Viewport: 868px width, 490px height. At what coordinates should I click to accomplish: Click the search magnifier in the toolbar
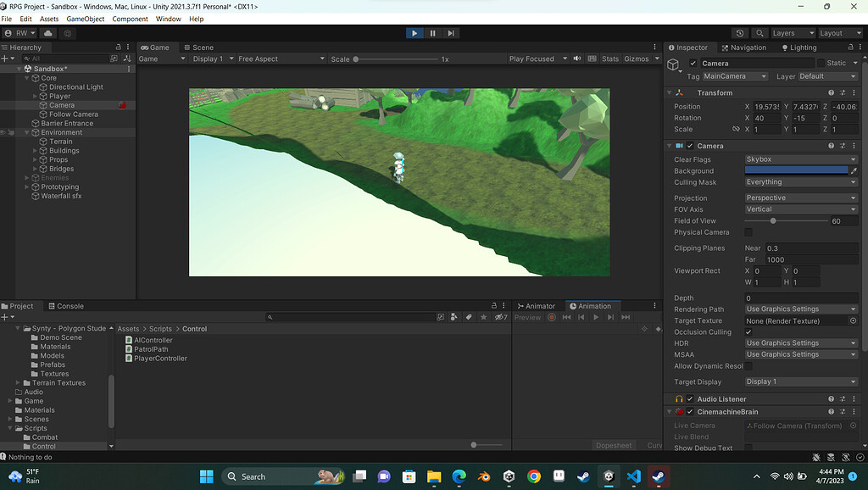759,33
